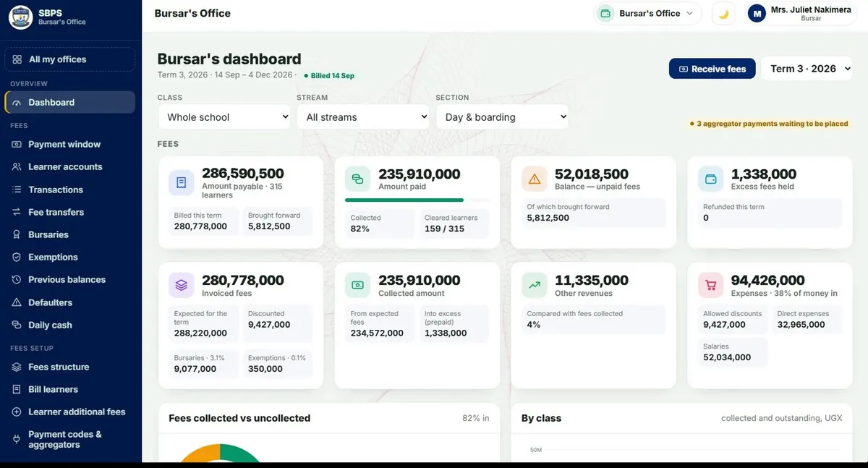
Task: Click the Receive fees button
Action: [x=712, y=69]
